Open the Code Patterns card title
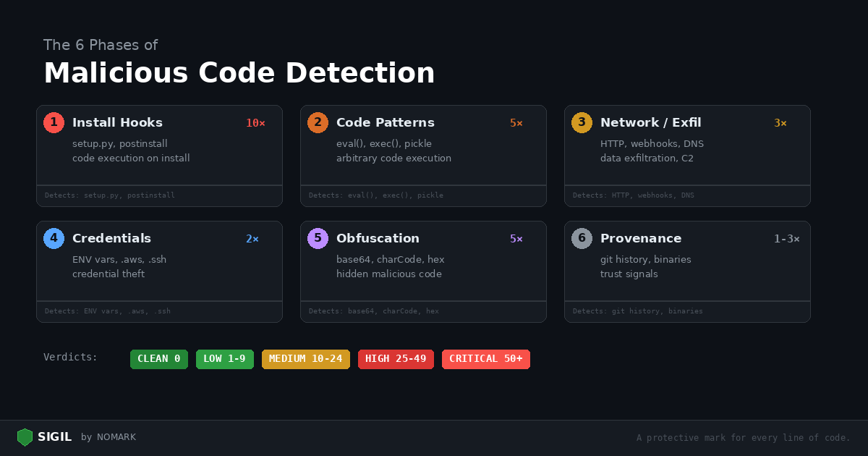Image resolution: width=868 pixels, height=456 pixels. (385, 123)
